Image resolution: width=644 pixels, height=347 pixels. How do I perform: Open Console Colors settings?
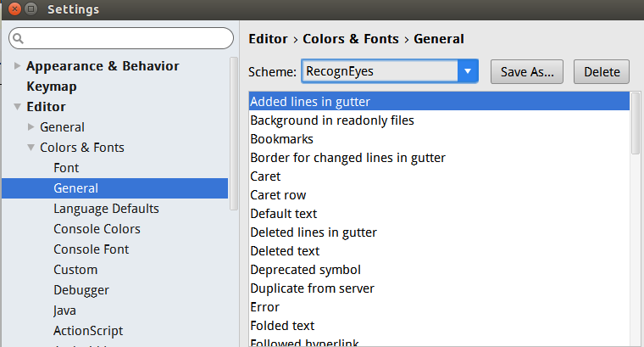pyautogui.click(x=97, y=229)
